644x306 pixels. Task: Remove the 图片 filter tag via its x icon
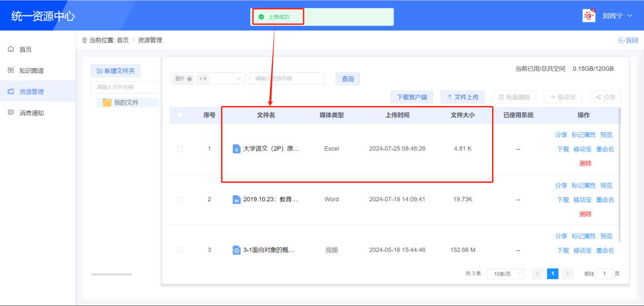(x=190, y=79)
